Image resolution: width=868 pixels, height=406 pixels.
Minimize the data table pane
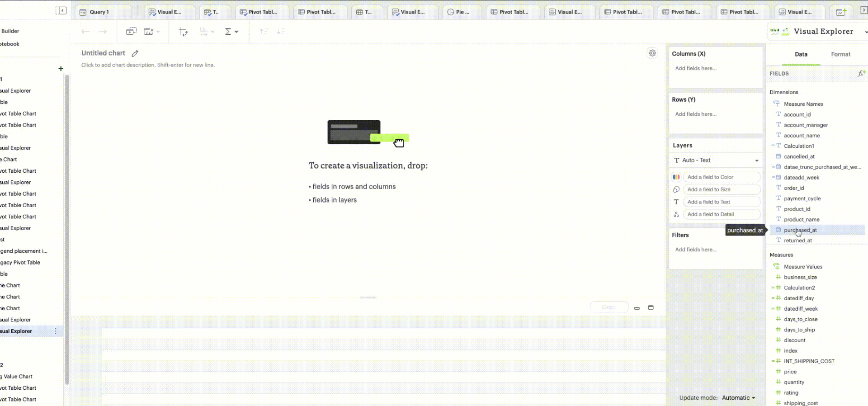(637, 308)
